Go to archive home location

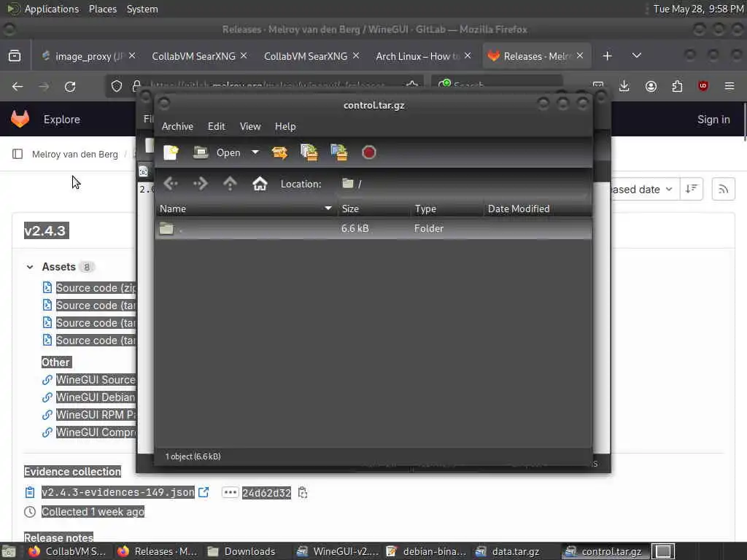[x=260, y=183]
